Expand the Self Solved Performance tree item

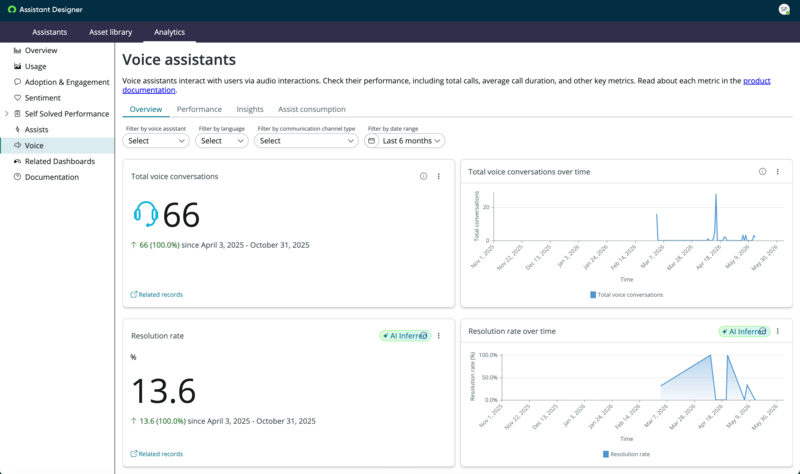click(x=7, y=114)
